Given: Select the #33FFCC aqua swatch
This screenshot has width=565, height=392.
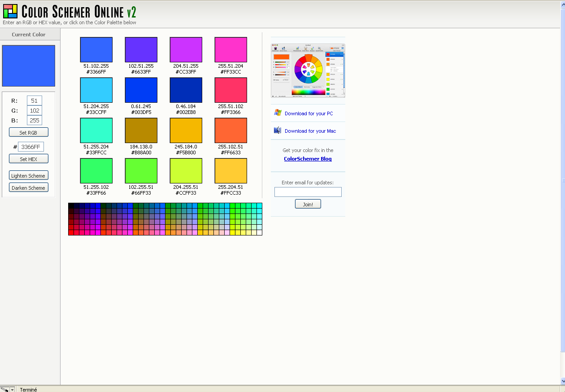Looking at the screenshot, I should (96, 130).
